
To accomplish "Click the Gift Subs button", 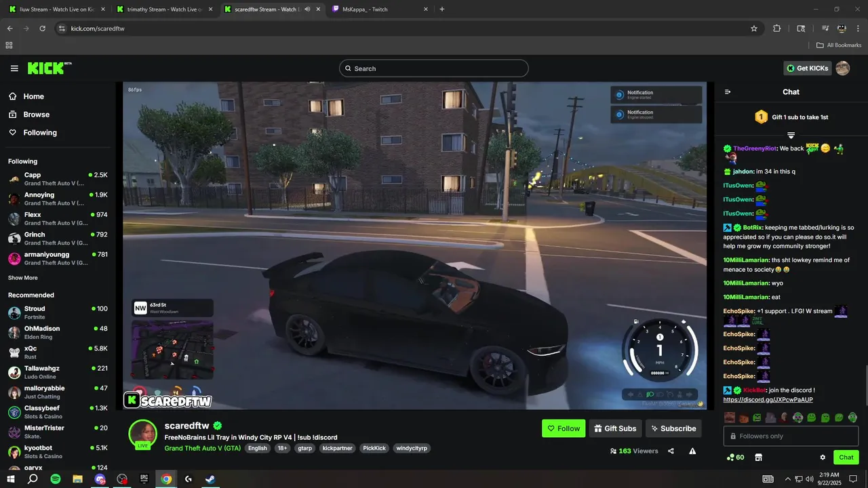I will pos(616,428).
